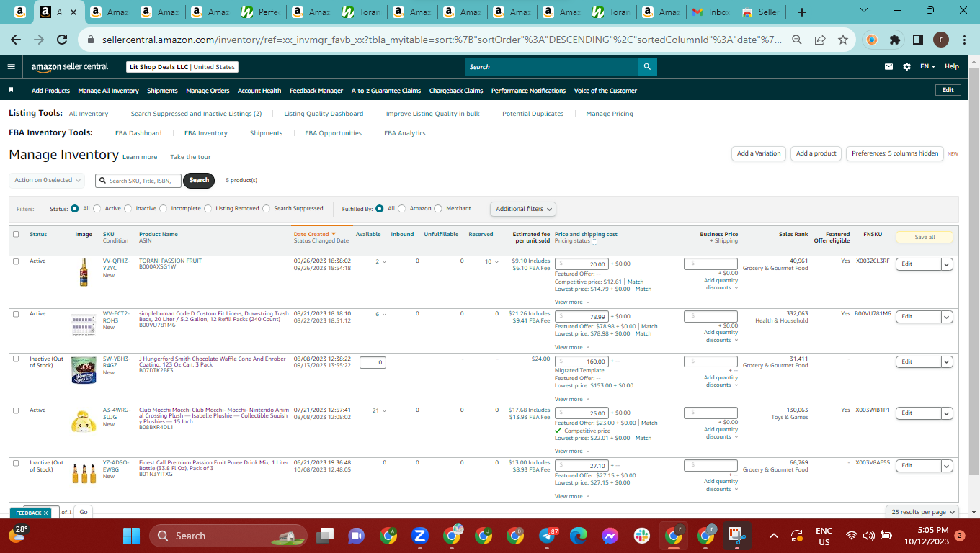Expand the Available 21 chevron for Club Mocchi
Image resolution: width=980 pixels, height=553 pixels.
click(x=384, y=410)
